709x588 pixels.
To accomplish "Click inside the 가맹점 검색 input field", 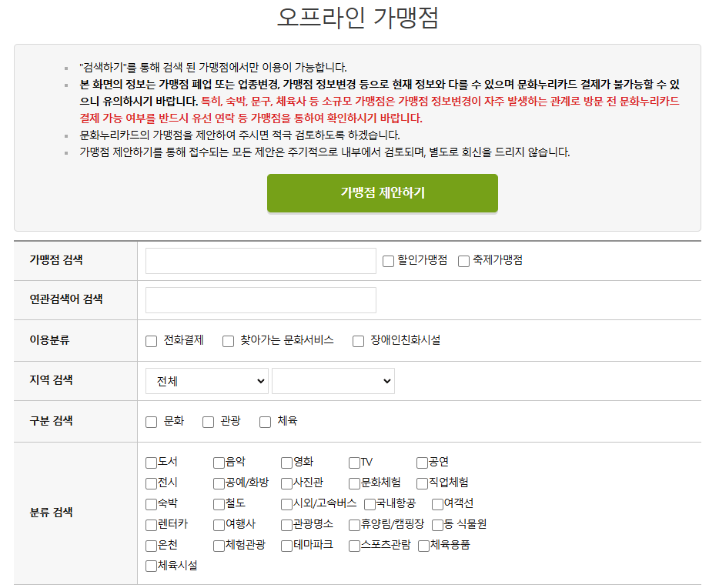I will (x=259, y=261).
